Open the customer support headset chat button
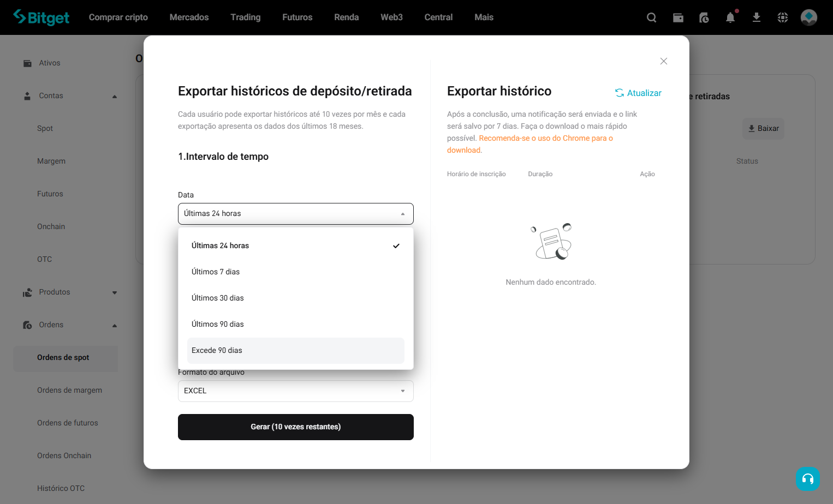833x504 pixels. tap(808, 479)
